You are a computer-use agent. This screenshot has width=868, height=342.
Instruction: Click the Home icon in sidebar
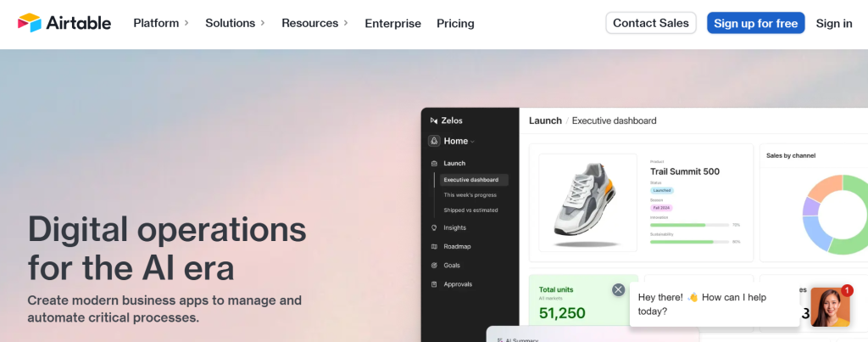pos(434,141)
